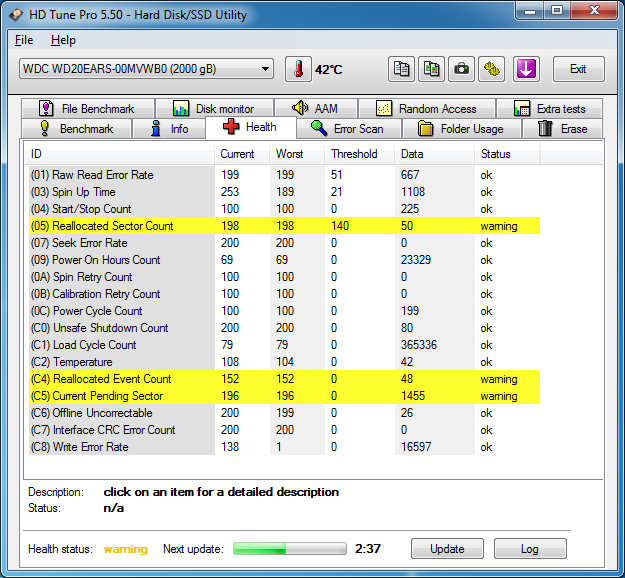The width and height of the screenshot is (625, 578).
Task: Open options with the gears icon
Action: click(492, 69)
